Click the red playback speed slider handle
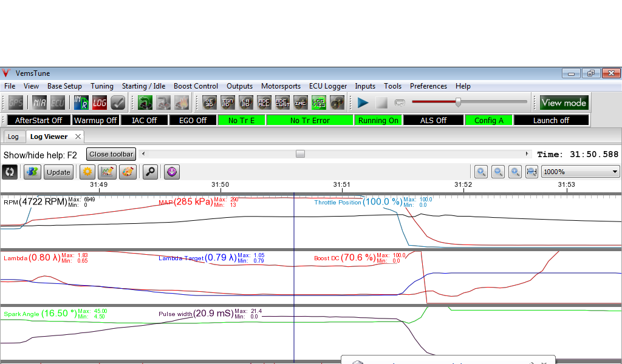The image size is (622, 364). point(459,102)
